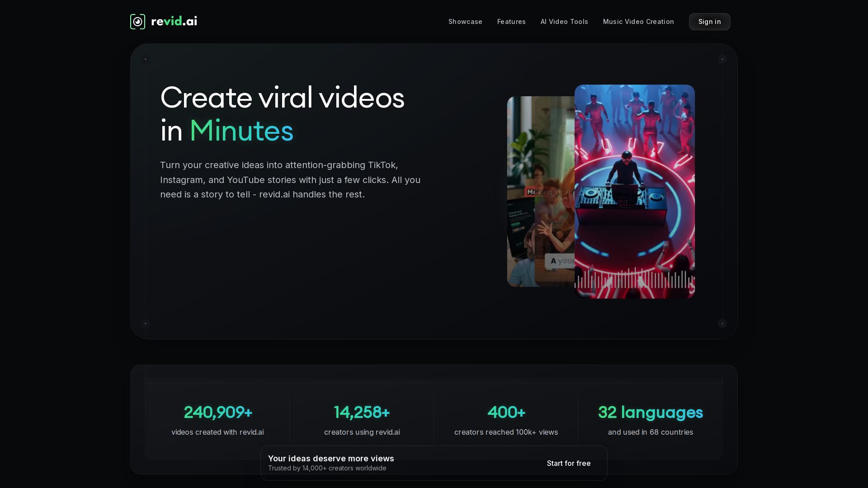Image resolution: width=868 pixels, height=488 pixels.
Task: Click the "Create viral videos" headline
Action: [x=282, y=98]
